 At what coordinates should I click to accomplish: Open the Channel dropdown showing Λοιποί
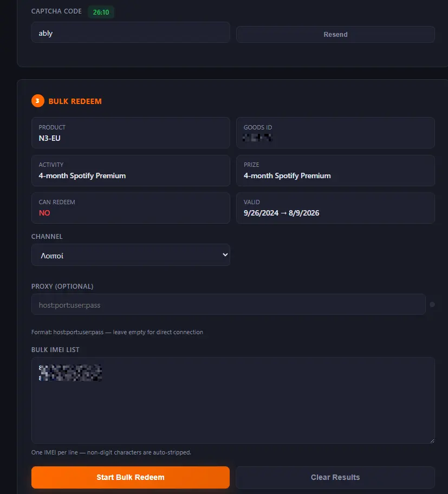(131, 255)
